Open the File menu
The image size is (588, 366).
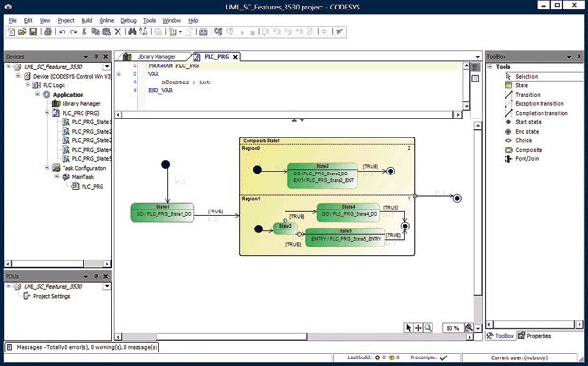pos(12,20)
